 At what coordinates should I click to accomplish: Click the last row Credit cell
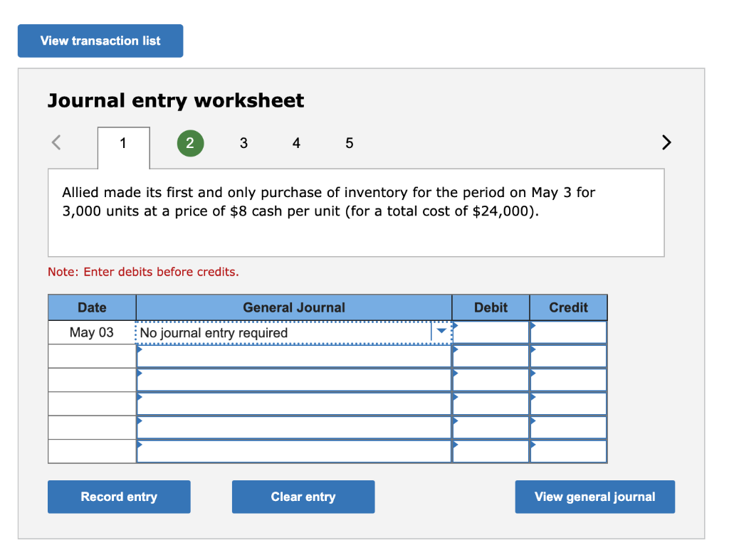click(x=568, y=451)
